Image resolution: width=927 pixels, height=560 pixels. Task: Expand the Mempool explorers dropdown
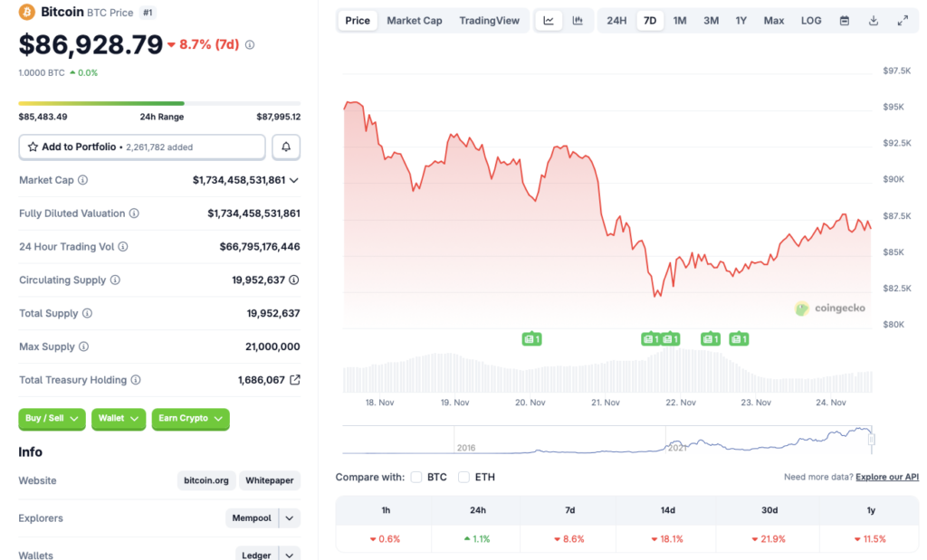(263, 517)
